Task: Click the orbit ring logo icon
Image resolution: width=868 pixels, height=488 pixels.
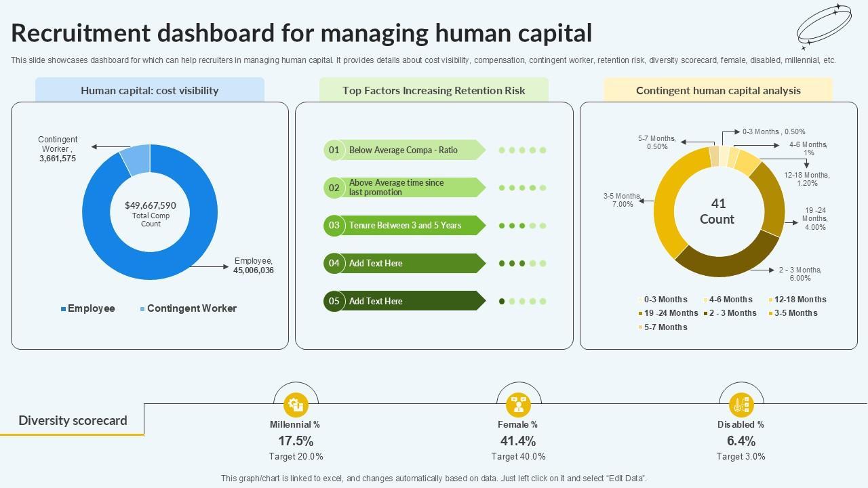Action: coord(823,27)
